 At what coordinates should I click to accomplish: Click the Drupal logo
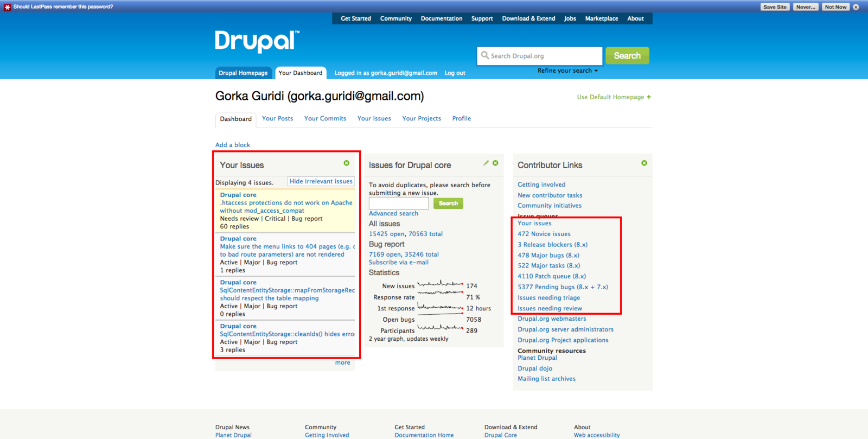257,41
